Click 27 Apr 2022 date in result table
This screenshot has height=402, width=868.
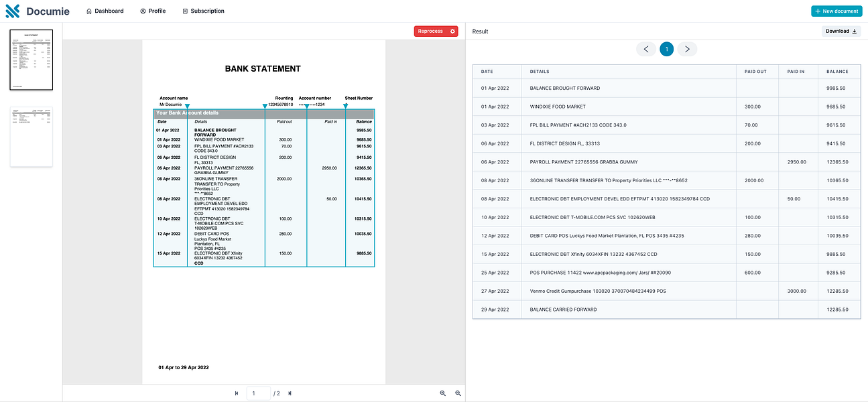(495, 291)
